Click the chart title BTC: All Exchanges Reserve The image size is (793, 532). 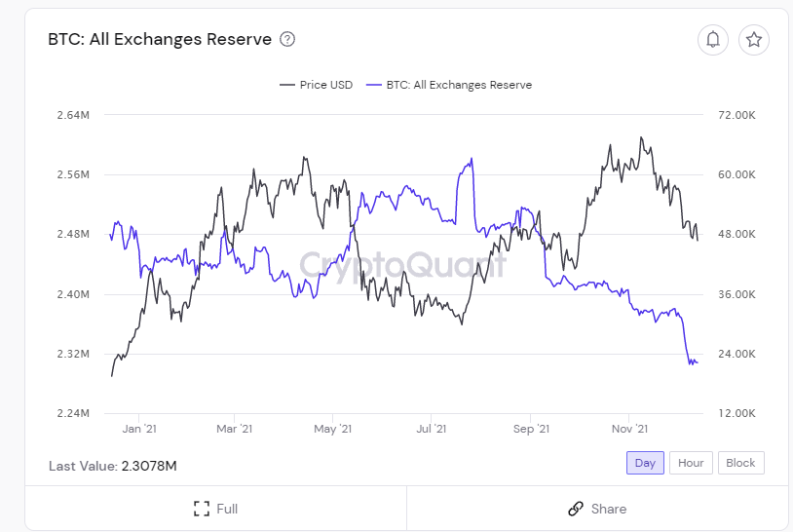[x=160, y=39]
